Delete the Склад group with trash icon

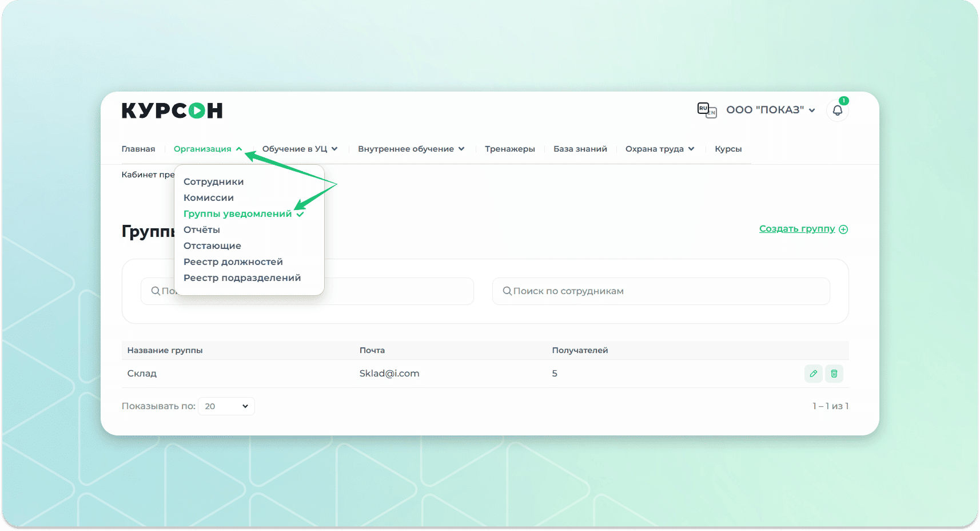(834, 374)
